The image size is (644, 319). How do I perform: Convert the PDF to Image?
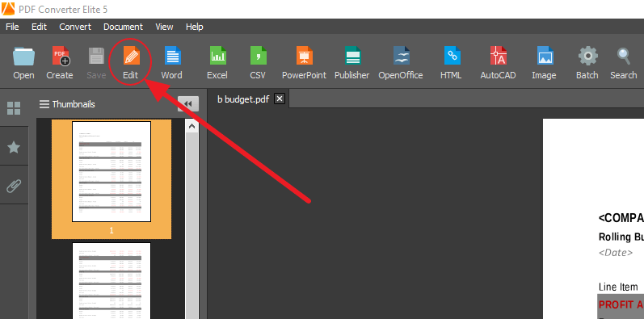point(545,57)
